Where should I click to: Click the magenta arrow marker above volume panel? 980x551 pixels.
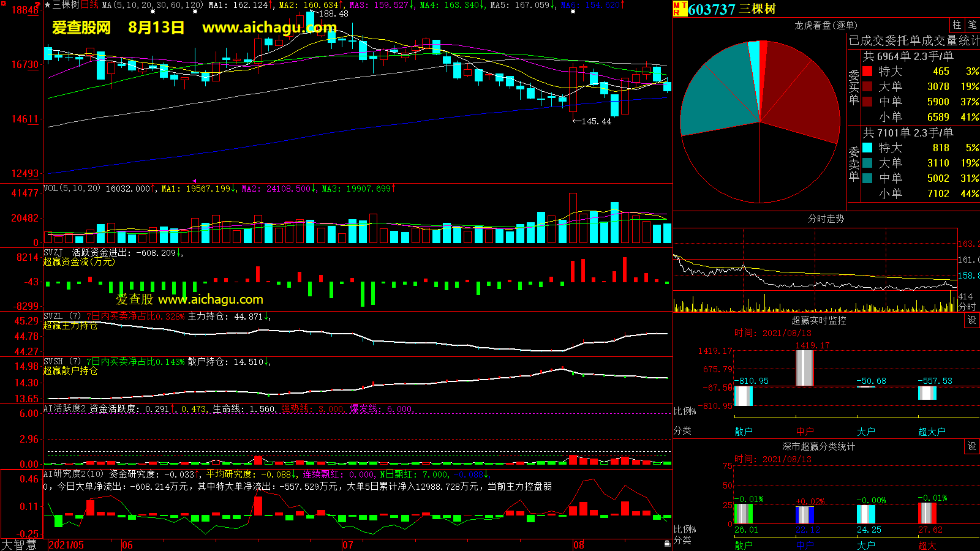coord(194,181)
